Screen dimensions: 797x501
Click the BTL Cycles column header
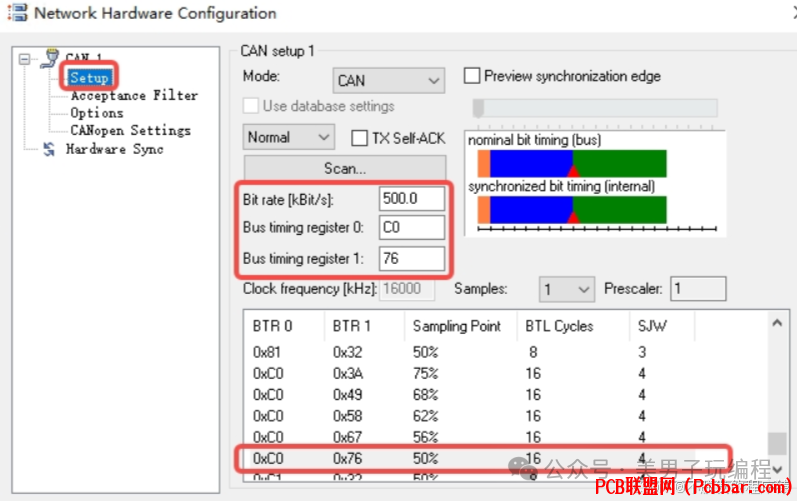(x=573, y=326)
